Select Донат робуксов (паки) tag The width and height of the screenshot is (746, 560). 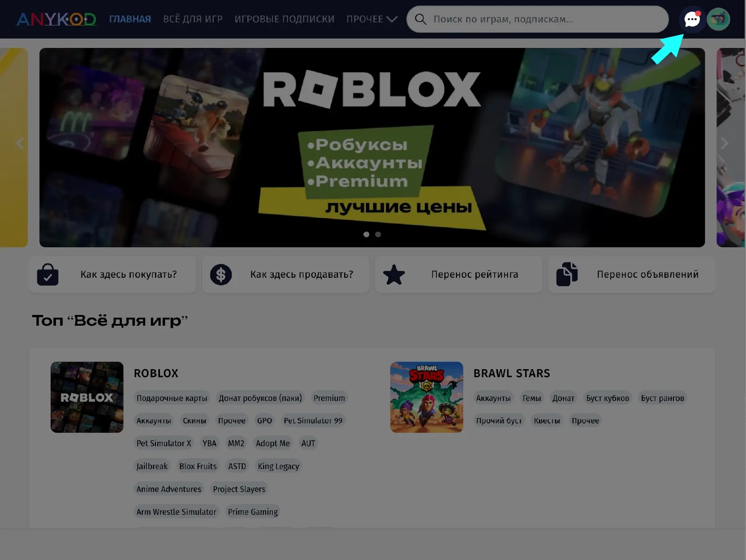[260, 398]
